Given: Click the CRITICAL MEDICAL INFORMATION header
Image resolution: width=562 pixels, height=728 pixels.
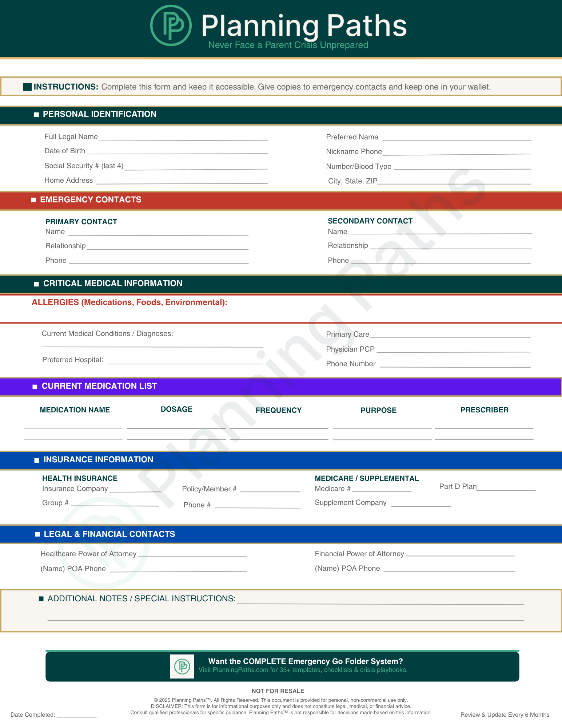Looking at the screenshot, I should pos(281,284).
